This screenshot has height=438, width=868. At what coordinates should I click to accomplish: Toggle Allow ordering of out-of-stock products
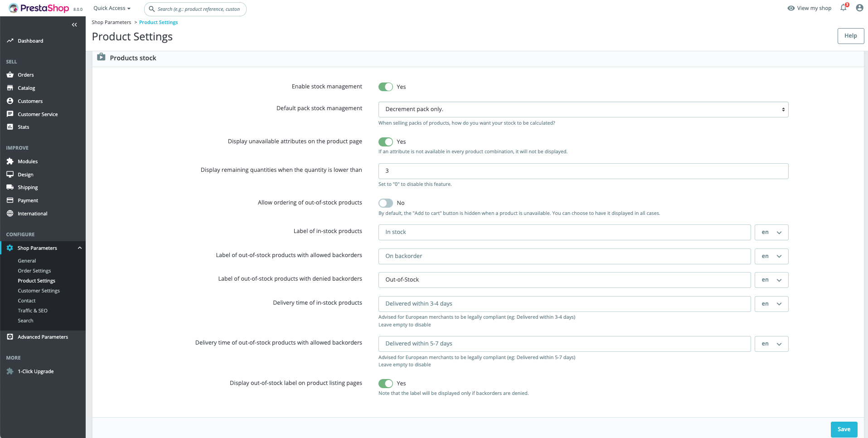[386, 203]
